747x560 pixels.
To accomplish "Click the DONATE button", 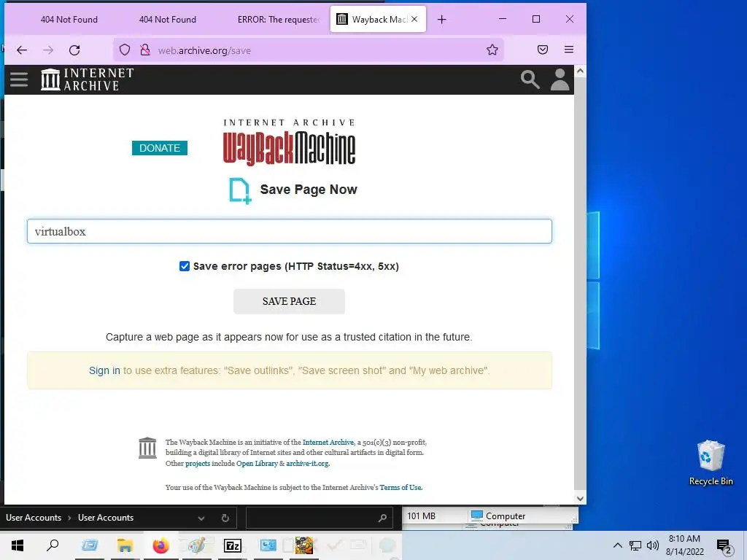I will [x=160, y=148].
